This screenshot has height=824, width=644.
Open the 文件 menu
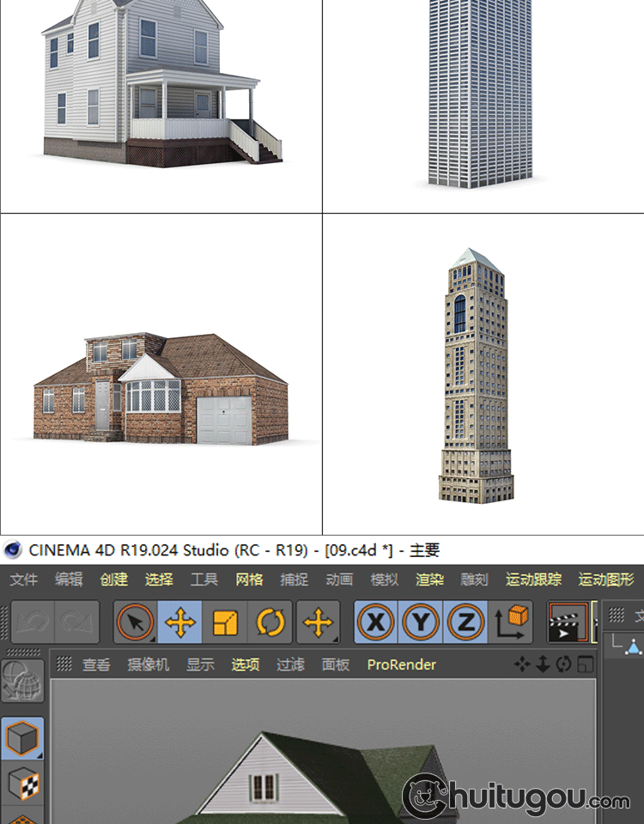(x=23, y=580)
